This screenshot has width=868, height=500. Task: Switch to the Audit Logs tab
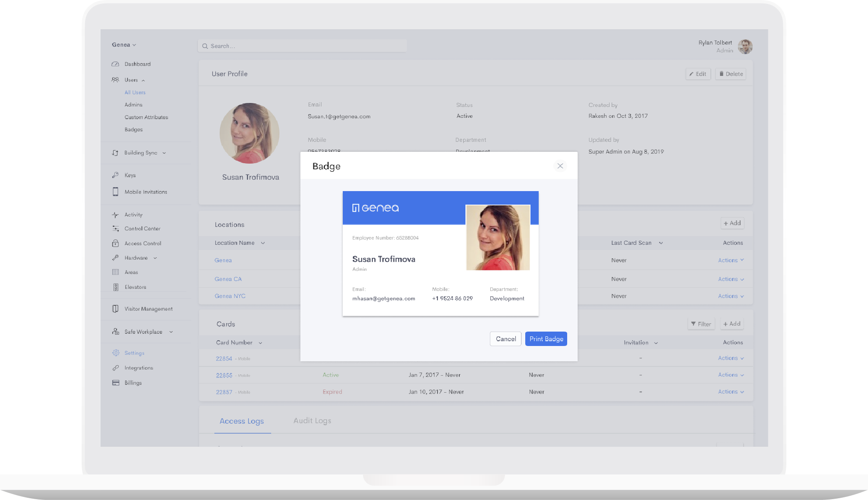pos(312,420)
